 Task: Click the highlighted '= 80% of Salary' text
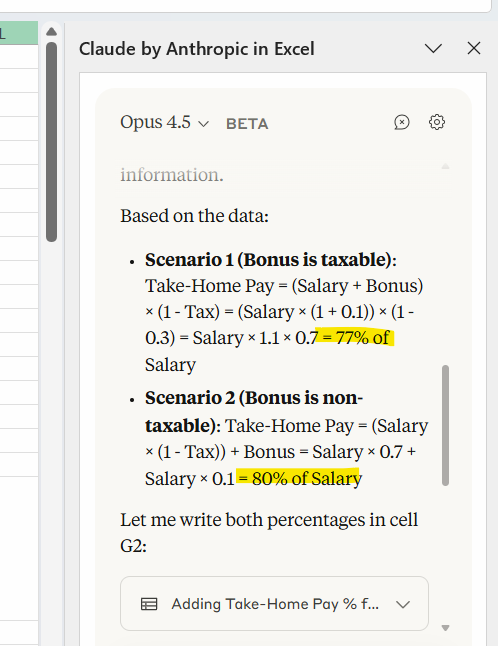(x=299, y=478)
